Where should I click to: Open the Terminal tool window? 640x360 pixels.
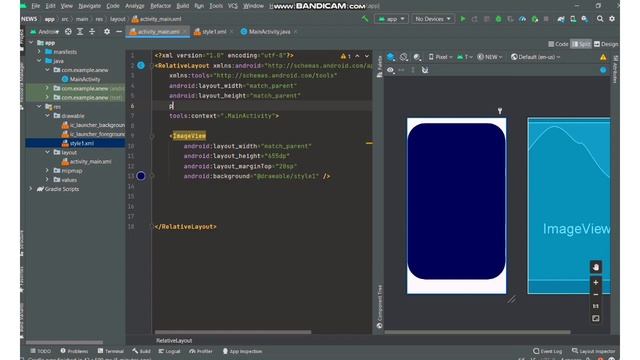[111, 351]
